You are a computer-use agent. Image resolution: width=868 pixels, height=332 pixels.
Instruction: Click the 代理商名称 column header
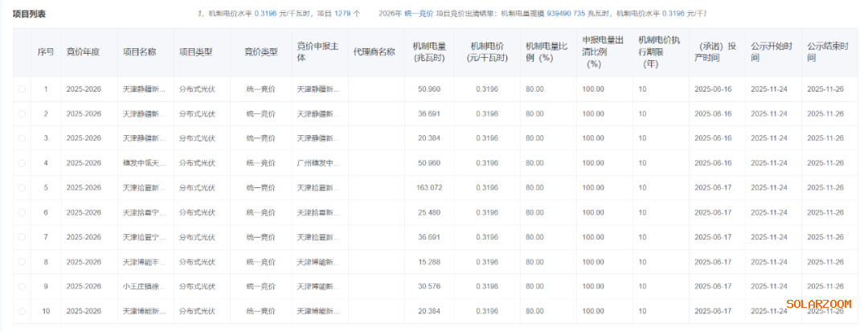click(x=374, y=51)
